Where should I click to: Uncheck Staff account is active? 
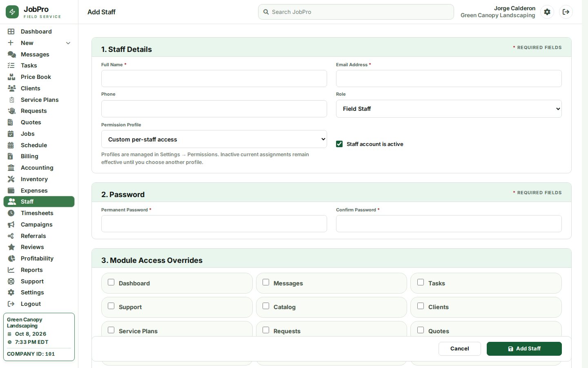339,144
